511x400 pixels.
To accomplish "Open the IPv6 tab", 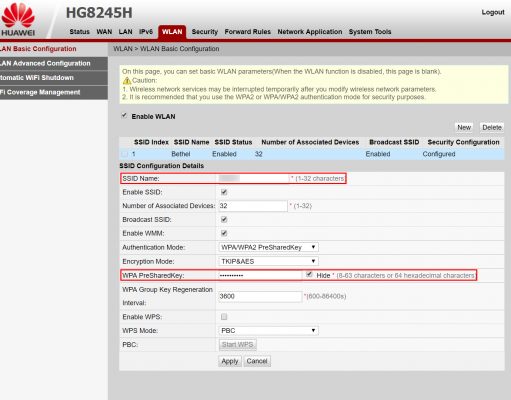I will (146, 32).
